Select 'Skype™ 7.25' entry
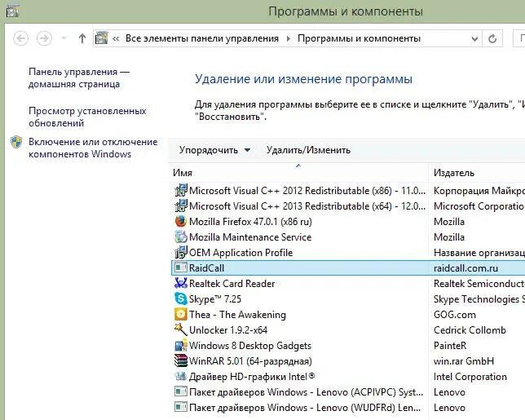525x420 pixels. [215, 299]
